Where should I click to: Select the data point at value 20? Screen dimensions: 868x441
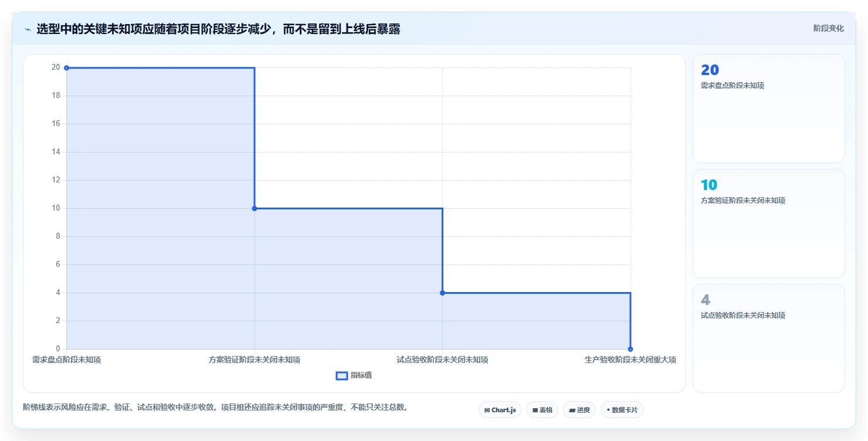pyautogui.click(x=66, y=68)
